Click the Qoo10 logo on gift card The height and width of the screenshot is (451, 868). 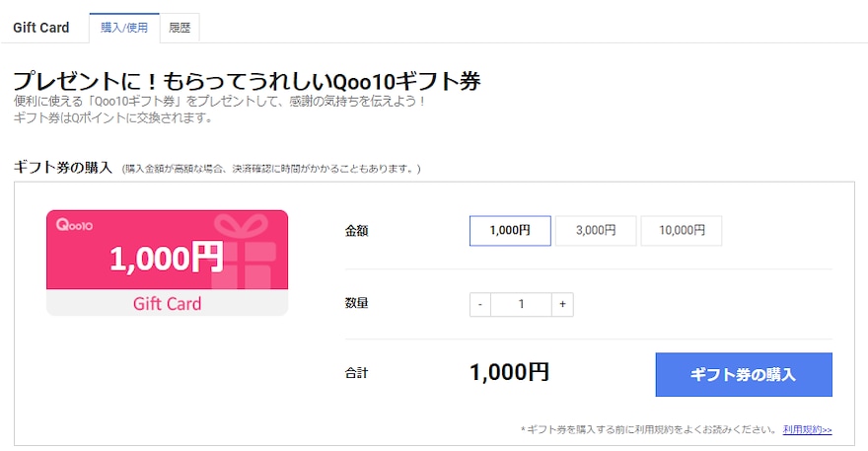pos(74,224)
